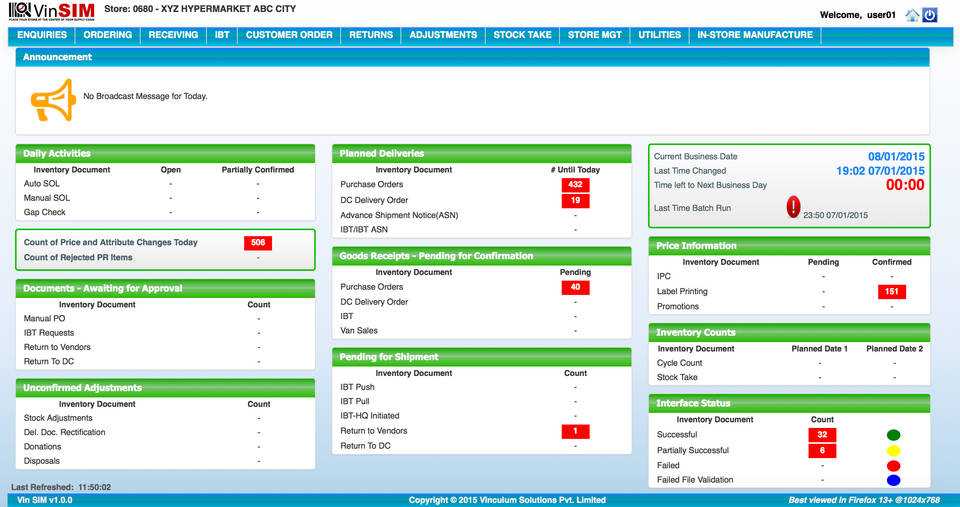Click the VinSIM logo

51,12
